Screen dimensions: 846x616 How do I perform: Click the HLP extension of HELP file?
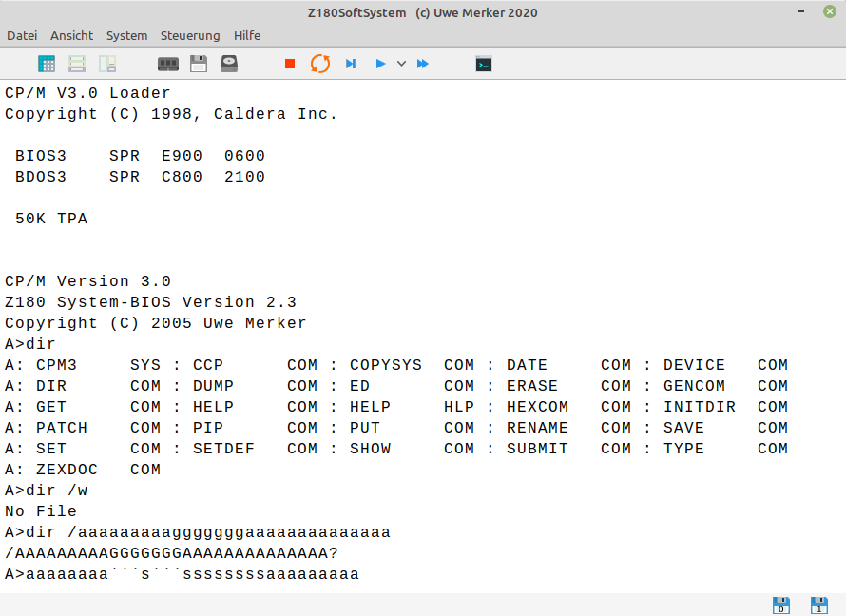coord(459,407)
